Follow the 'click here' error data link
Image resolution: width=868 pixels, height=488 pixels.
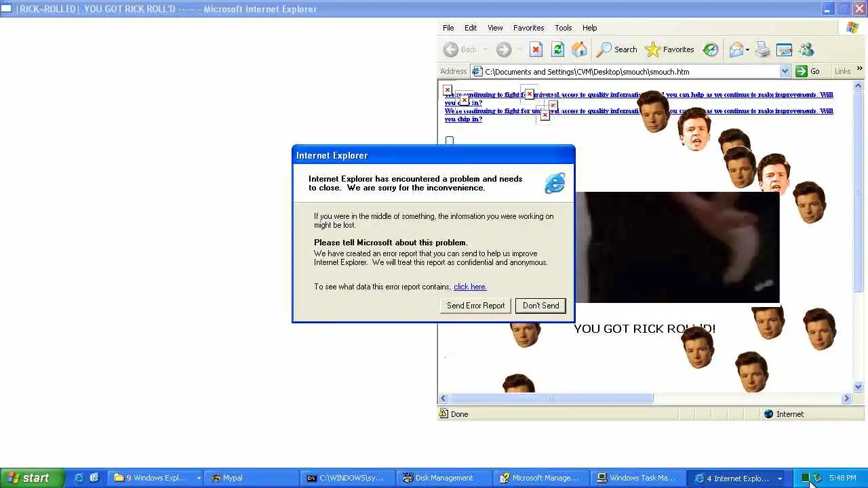pos(470,287)
